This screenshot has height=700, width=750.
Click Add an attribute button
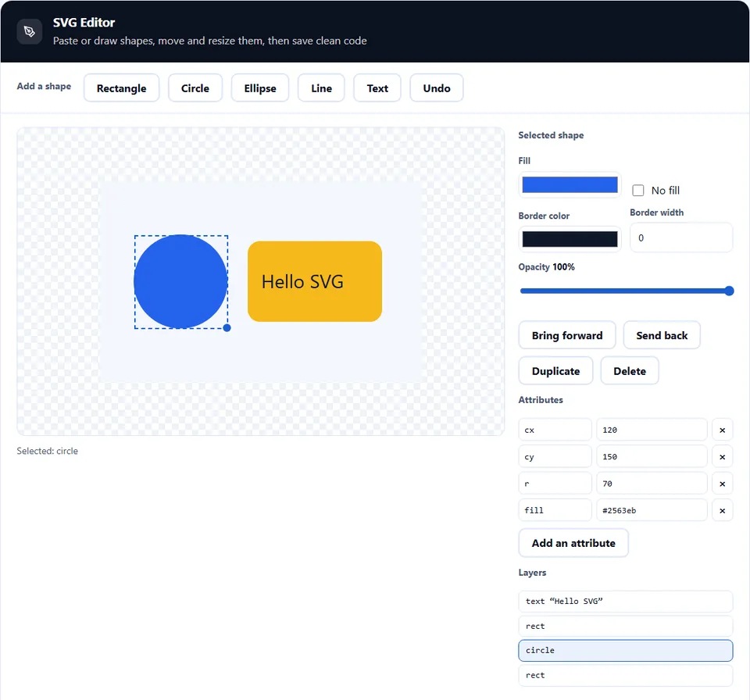tap(573, 543)
